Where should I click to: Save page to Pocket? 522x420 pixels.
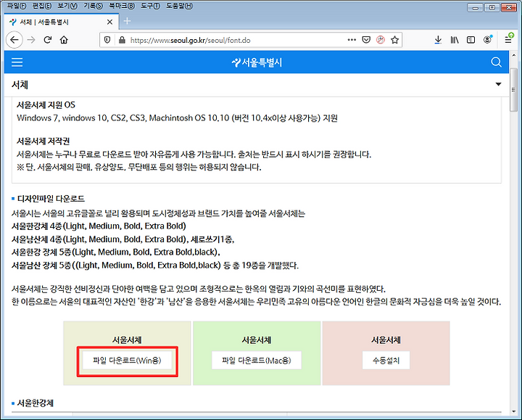(366, 40)
